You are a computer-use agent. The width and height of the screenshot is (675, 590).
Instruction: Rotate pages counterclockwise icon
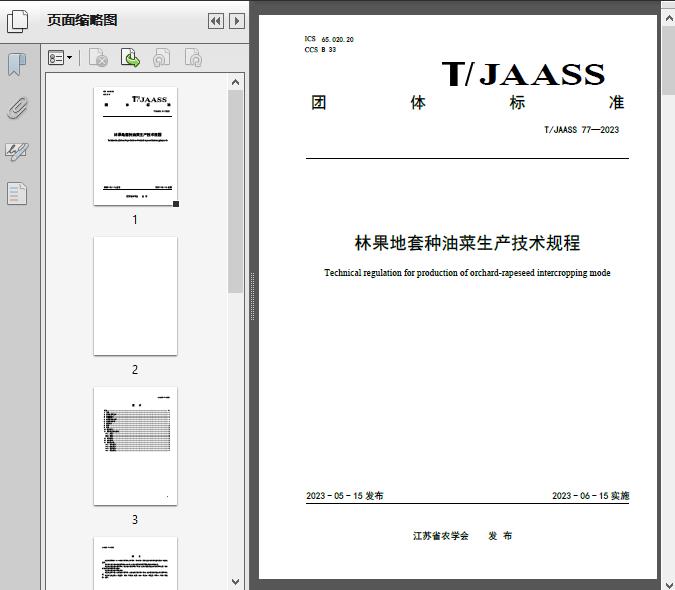161,58
